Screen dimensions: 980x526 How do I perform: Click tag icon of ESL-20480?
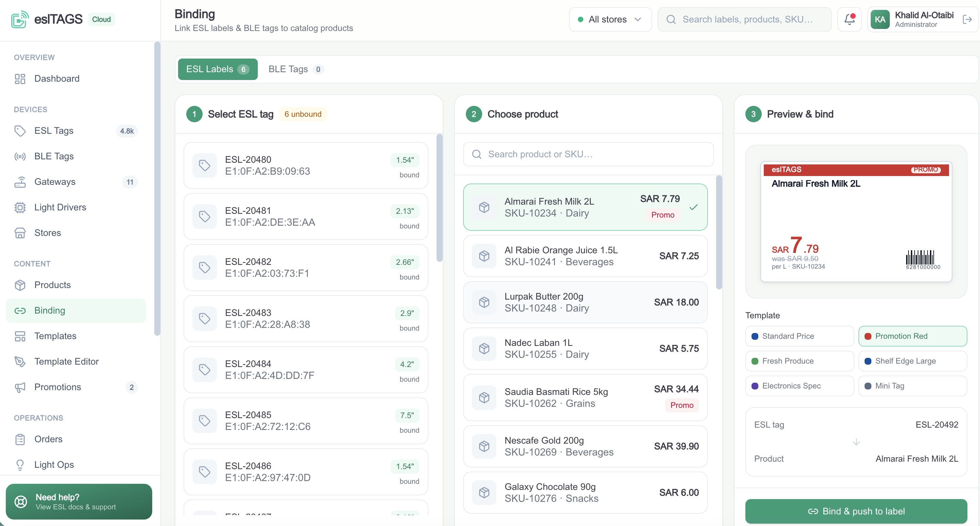[x=205, y=165]
